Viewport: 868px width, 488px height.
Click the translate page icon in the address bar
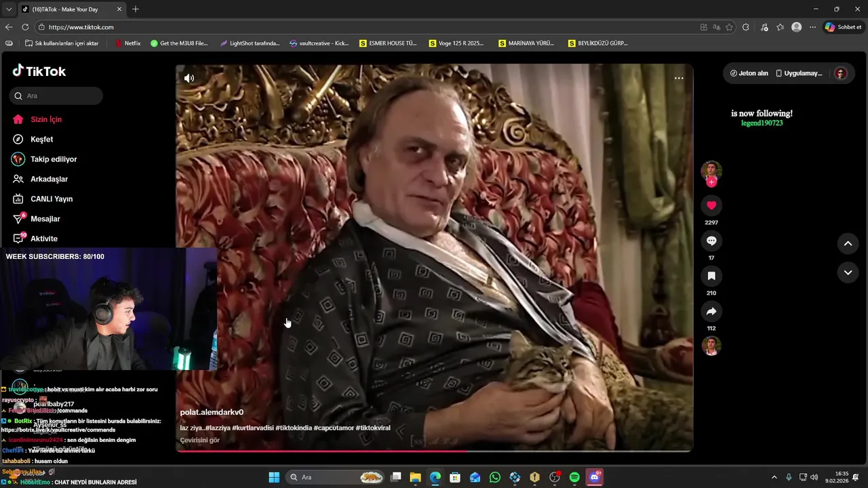tap(716, 27)
